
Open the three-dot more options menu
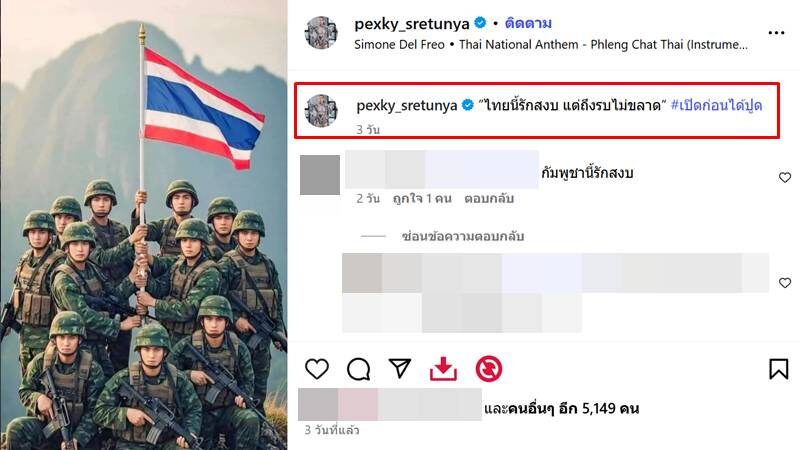776,33
